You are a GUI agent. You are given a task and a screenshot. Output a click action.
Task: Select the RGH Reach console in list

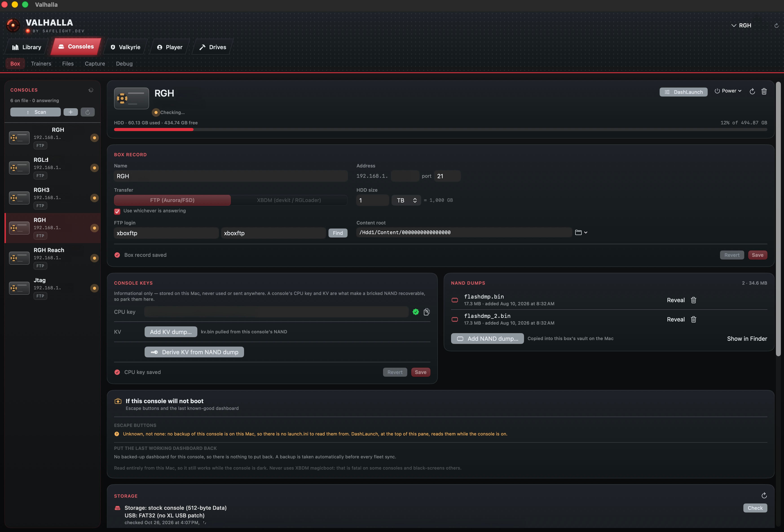(x=53, y=258)
